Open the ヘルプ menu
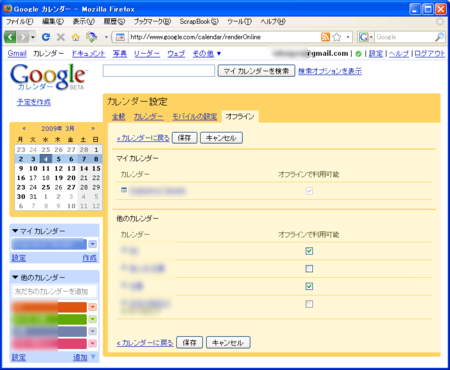The width and height of the screenshot is (450, 370). coord(273,22)
